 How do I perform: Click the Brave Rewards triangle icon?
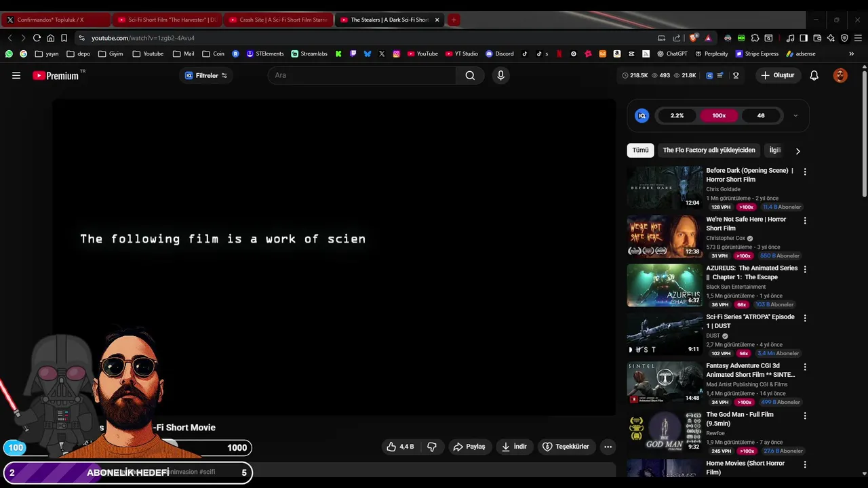(708, 38)
